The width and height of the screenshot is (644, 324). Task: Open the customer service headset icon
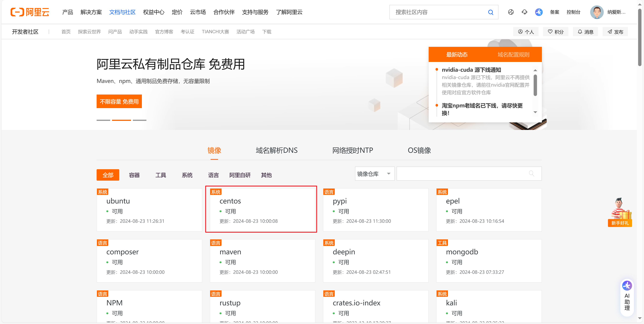coord(524,12)
